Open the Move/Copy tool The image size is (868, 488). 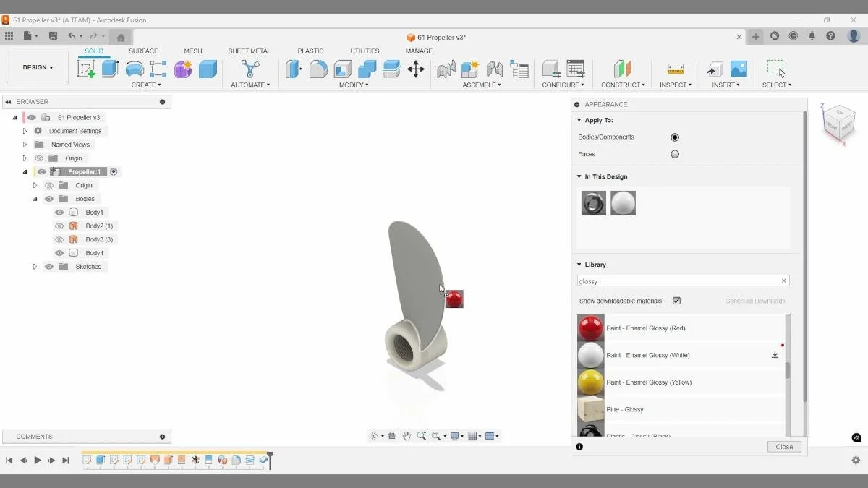pyautogui.click(x=416, y=69)
